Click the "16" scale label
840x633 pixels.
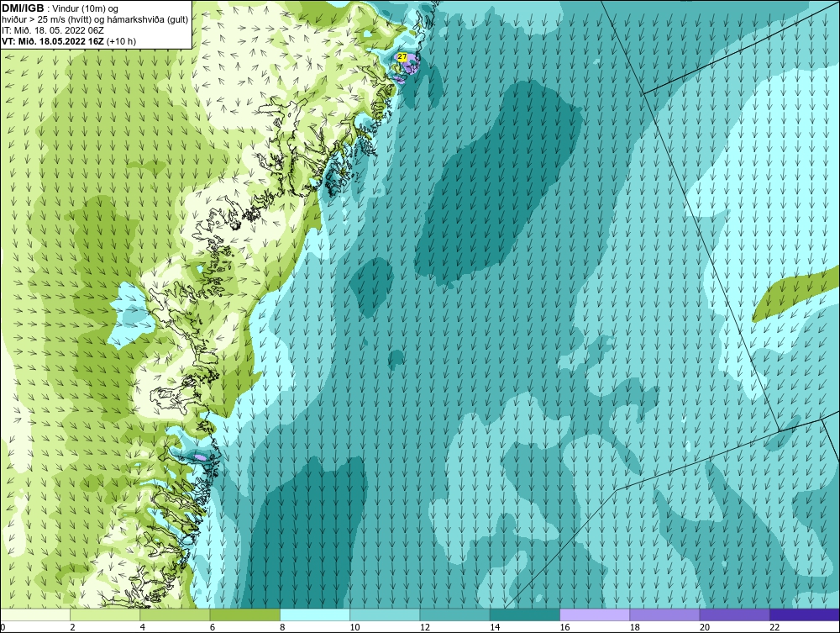(564, 627)
